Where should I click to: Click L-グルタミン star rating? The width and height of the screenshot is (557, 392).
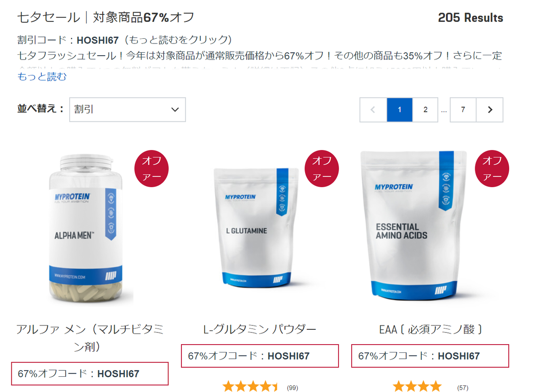250,386
